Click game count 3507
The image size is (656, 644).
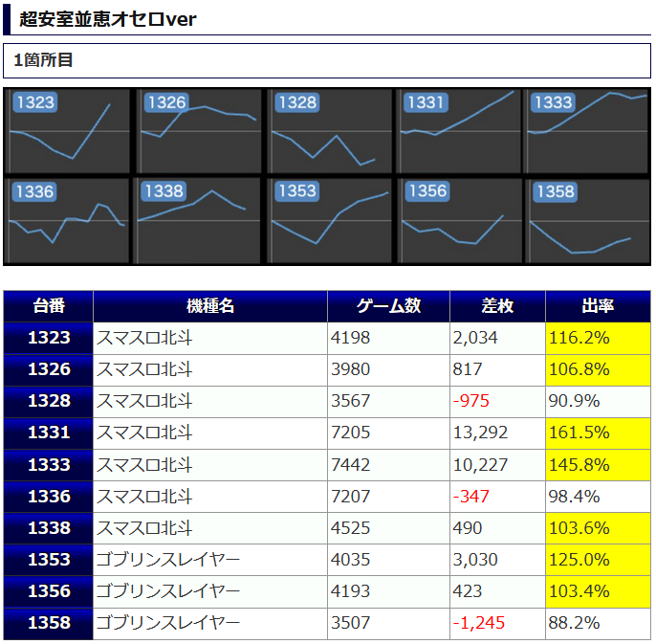click(351, 623)
